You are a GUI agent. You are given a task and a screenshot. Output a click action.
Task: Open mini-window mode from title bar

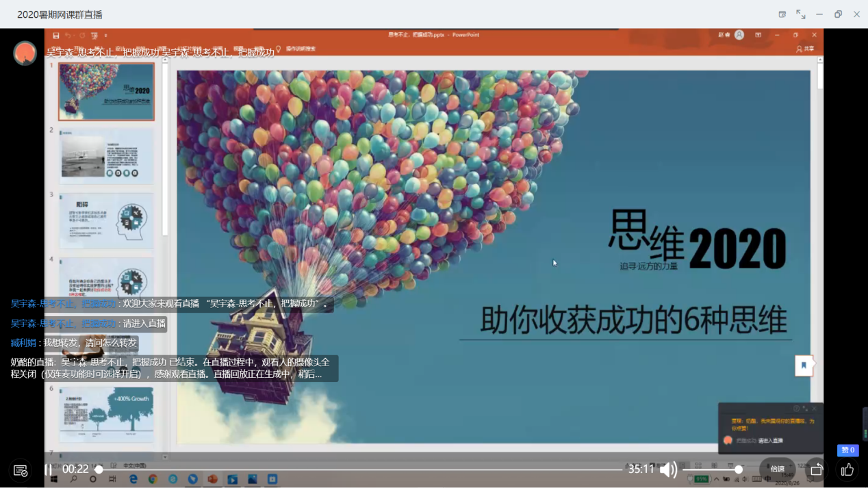pos(782,14)
